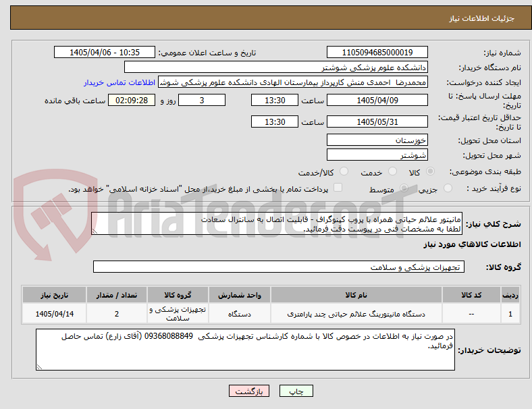Image resolution: width=532 pixels, height=409 pixels.
Task: Click the resize handle of buyer notes textarea
Action: pos(39,366)
